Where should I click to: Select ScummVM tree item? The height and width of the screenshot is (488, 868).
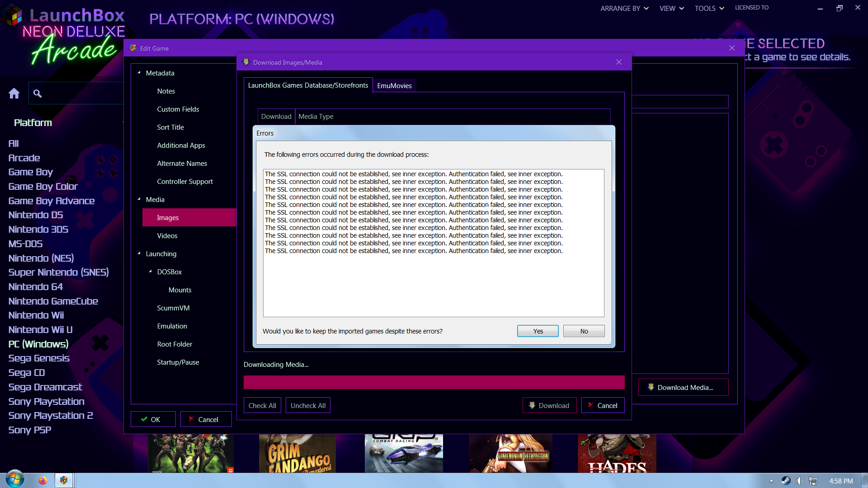click(x=173, y=308)
